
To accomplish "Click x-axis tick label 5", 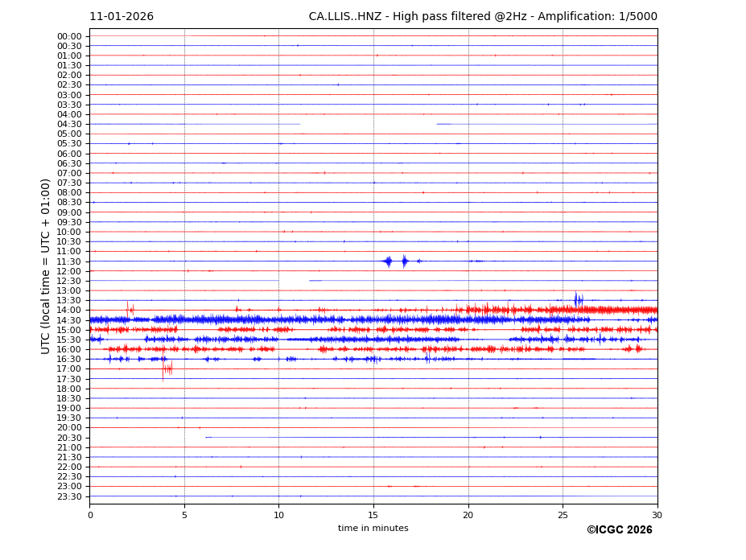I will pos(184,515).
